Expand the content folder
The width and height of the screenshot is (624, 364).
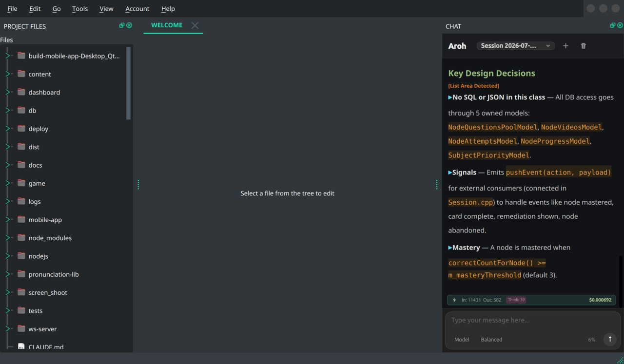pos(8,74)
